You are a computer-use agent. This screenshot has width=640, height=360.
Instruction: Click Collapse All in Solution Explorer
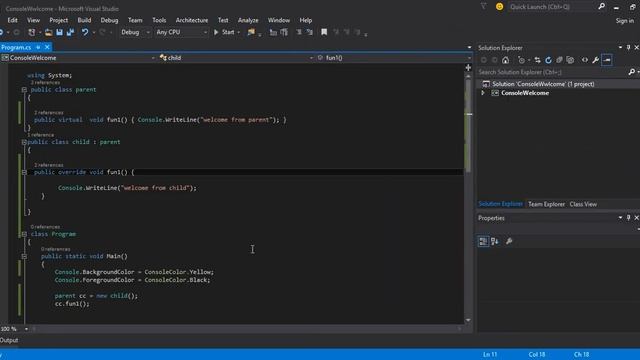[x=560, y=60]
